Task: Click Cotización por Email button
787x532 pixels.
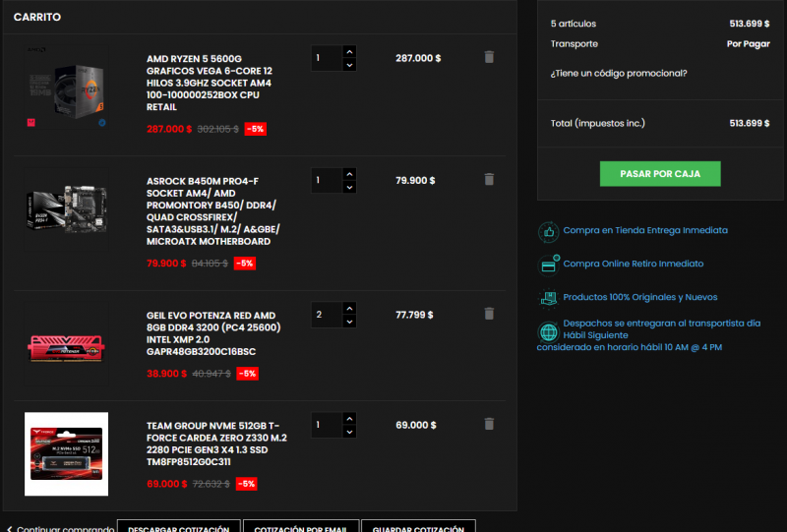Action: coord(301,526)
